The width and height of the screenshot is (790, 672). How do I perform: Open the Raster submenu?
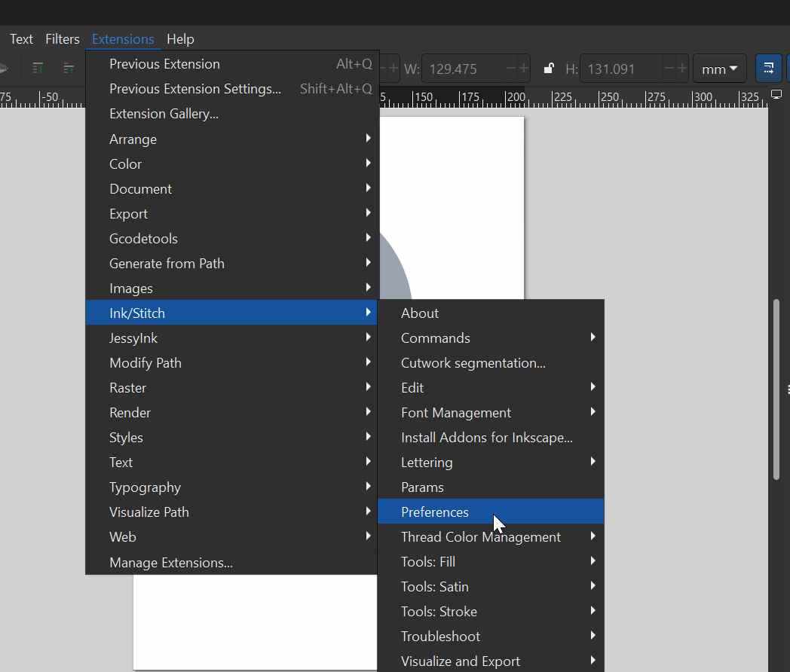click(x=231, y=387)
